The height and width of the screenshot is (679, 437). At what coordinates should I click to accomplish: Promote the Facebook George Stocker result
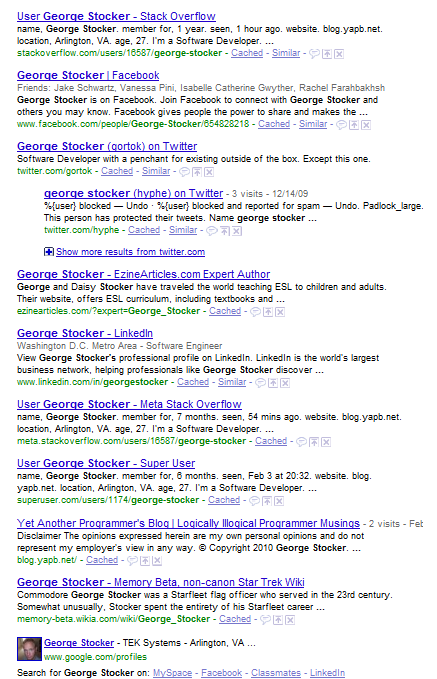pos(354,125)
